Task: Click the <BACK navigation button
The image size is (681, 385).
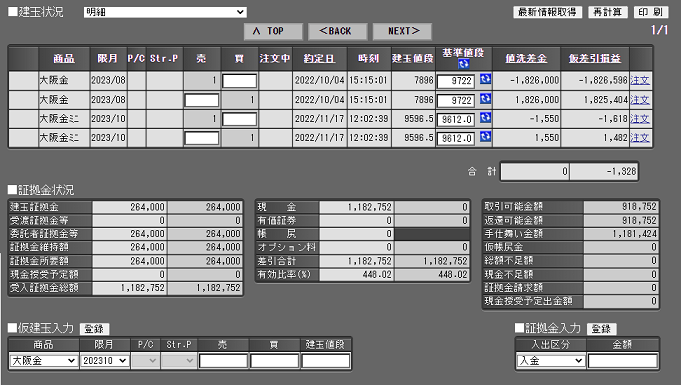Action: (337, 31)
